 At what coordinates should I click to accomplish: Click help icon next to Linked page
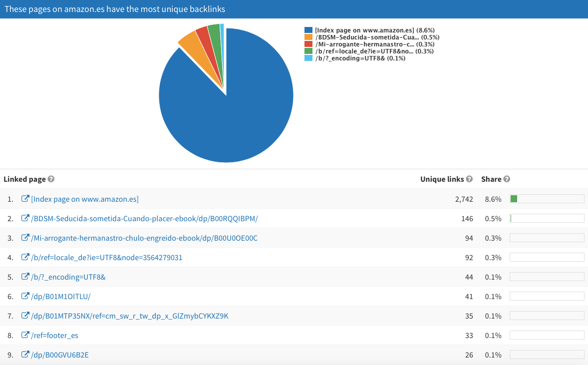tap(51, 179)
